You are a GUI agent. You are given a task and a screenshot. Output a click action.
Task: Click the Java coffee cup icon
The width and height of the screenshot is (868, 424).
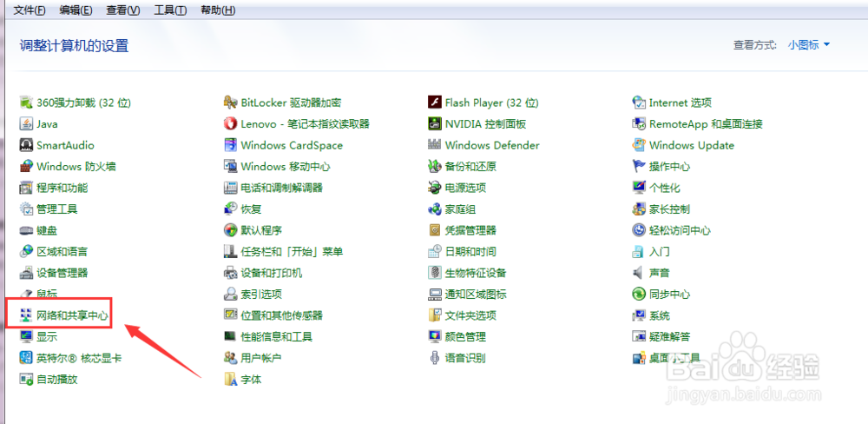(x=27, y=124)
